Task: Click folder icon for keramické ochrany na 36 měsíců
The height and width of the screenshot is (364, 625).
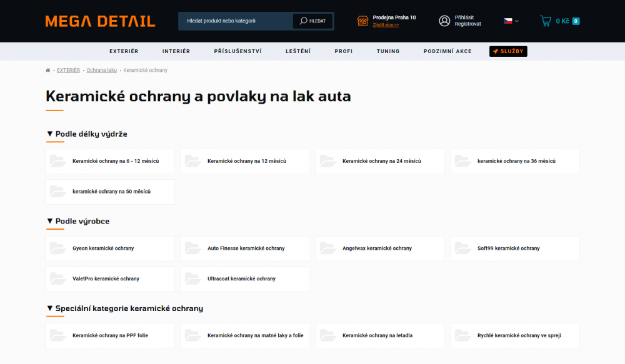Action: (x=463, y=161)
